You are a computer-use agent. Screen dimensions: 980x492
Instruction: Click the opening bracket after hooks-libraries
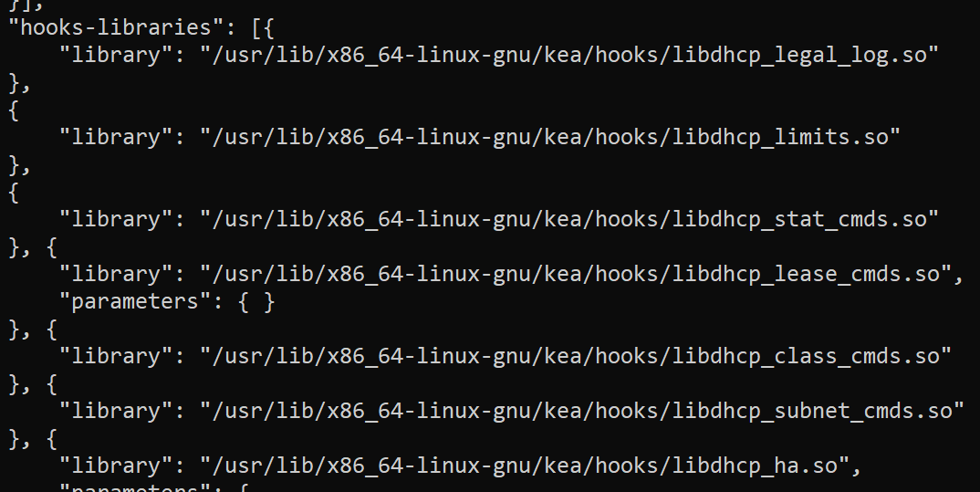(x=256, y=28)
